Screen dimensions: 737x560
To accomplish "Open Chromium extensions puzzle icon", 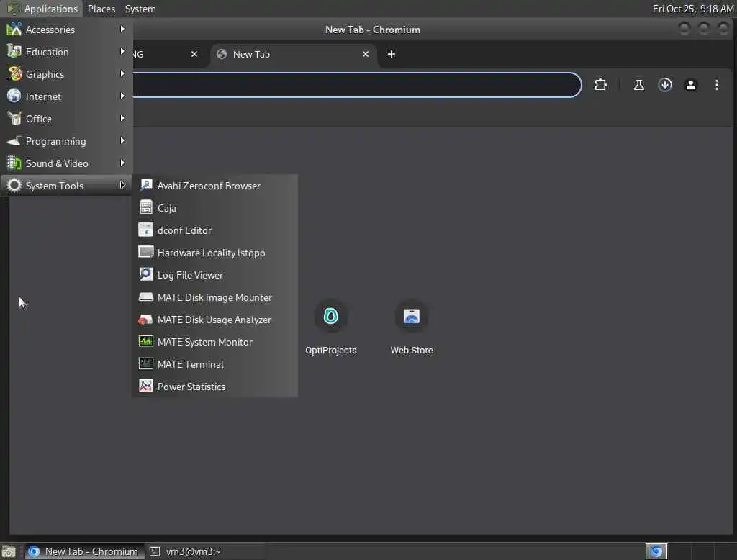I will coord(600,85).
